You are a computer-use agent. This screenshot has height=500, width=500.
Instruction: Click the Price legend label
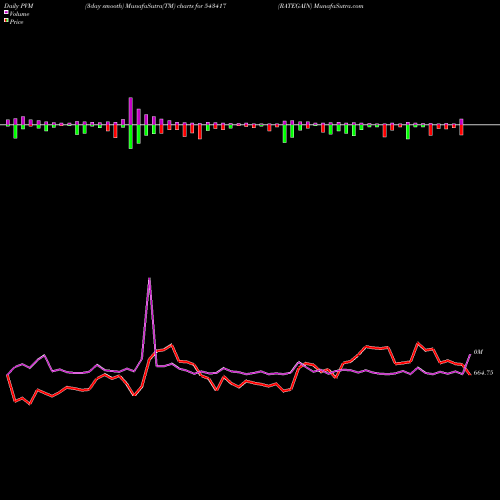point(16,22)
